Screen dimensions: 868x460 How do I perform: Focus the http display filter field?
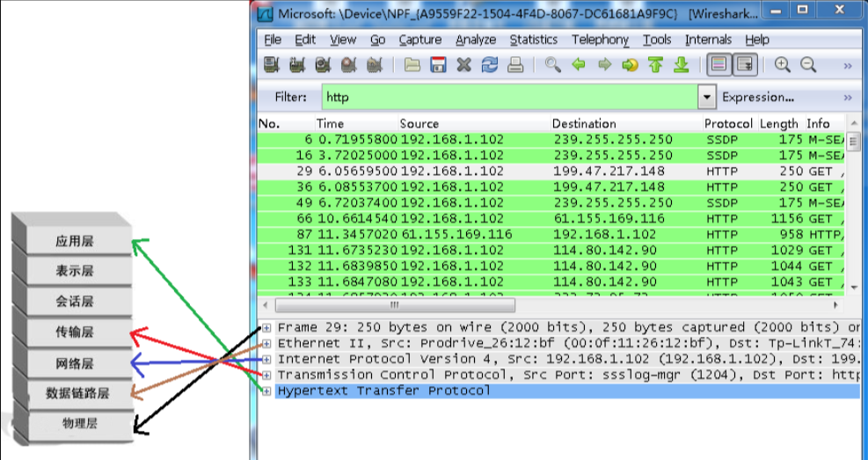pos(509,98)
